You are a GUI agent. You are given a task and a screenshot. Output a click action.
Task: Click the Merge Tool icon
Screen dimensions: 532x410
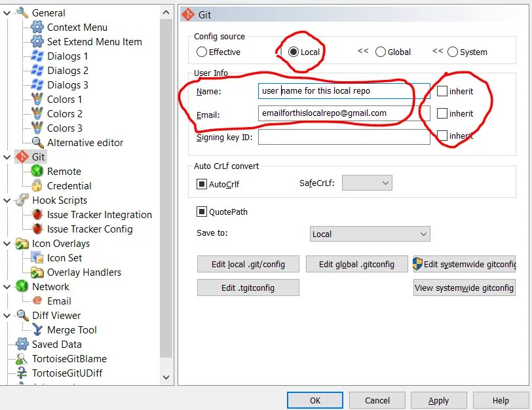[x=37, y=329]
